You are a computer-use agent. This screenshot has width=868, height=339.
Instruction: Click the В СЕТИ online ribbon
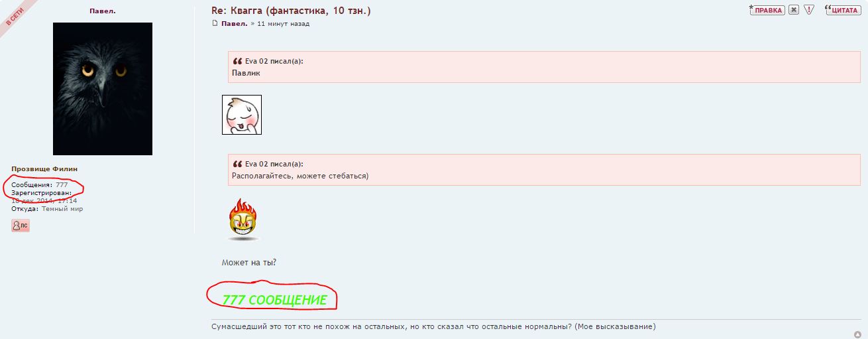click(15, 15)
